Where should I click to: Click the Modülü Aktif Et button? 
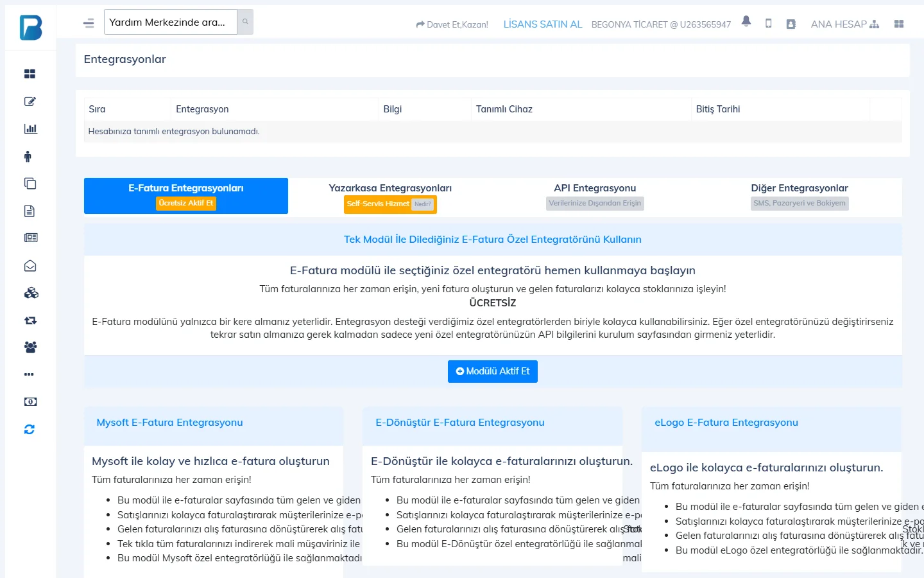click(x=493, y=371)
